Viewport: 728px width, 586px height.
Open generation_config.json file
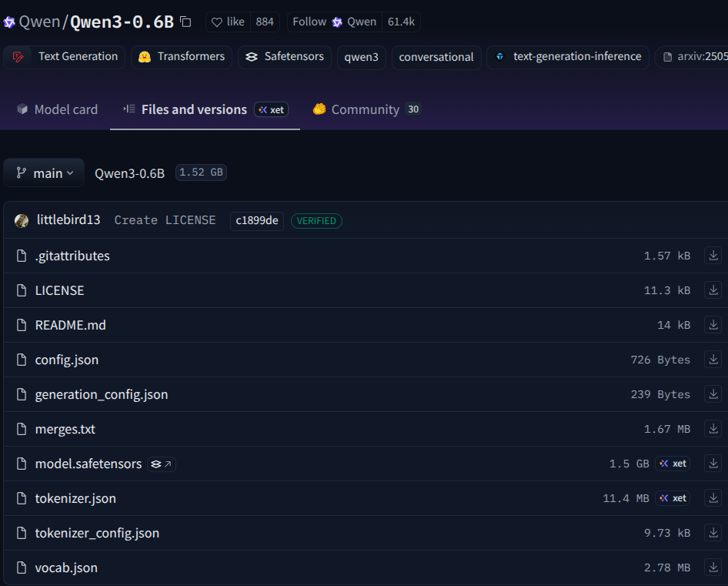pos(102,394)
